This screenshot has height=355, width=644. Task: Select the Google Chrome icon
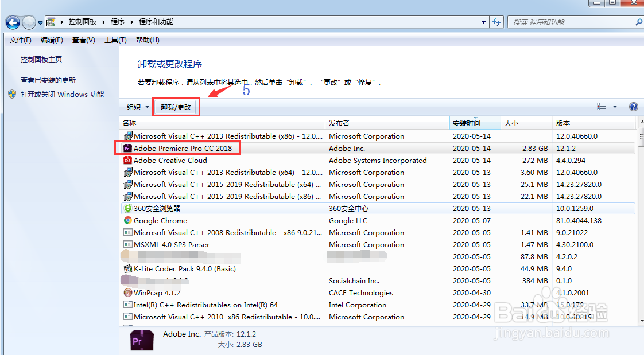[128, 220]
